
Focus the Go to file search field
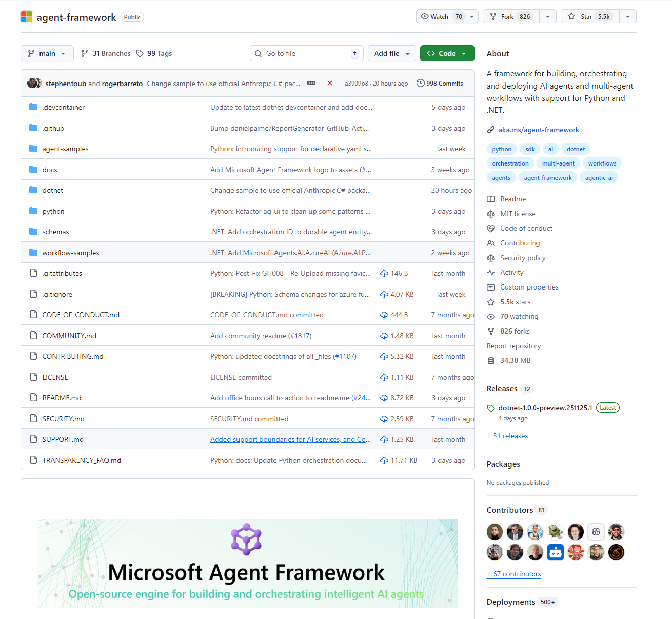(x=306, y=53)
